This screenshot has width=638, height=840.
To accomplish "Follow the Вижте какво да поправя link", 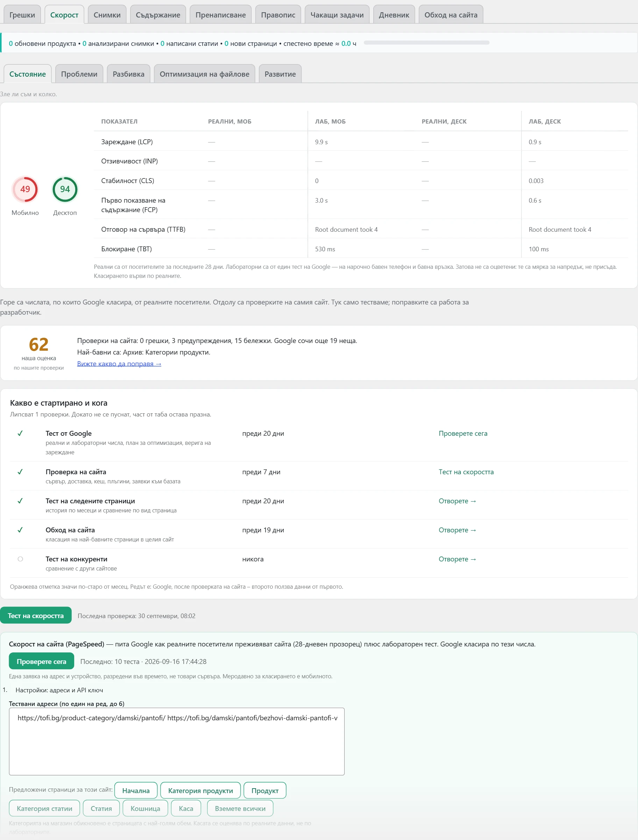I will (x=119, y=364).
